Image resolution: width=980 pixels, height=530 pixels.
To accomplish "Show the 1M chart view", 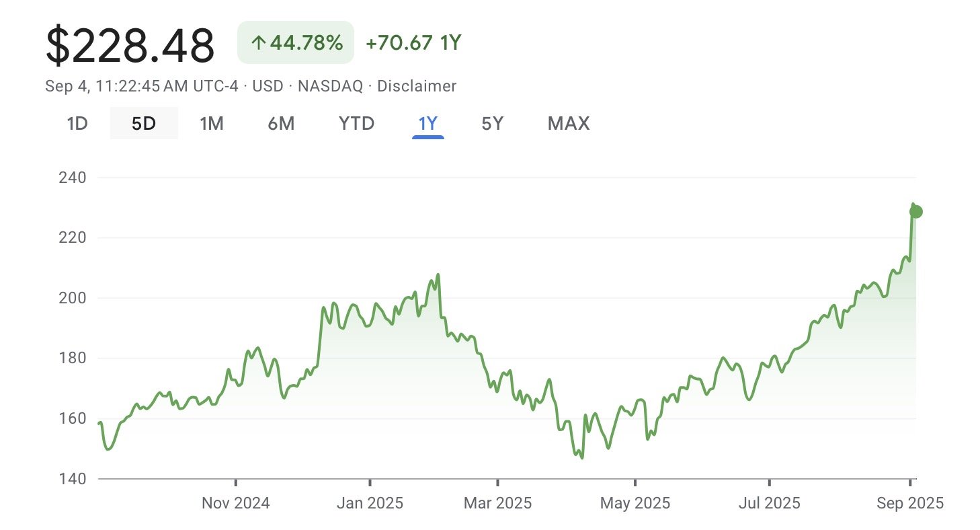I will 212,124.
